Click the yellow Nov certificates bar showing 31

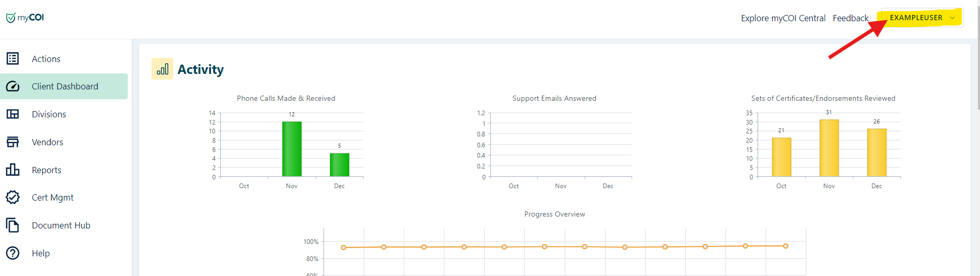(x=829, y=148)
